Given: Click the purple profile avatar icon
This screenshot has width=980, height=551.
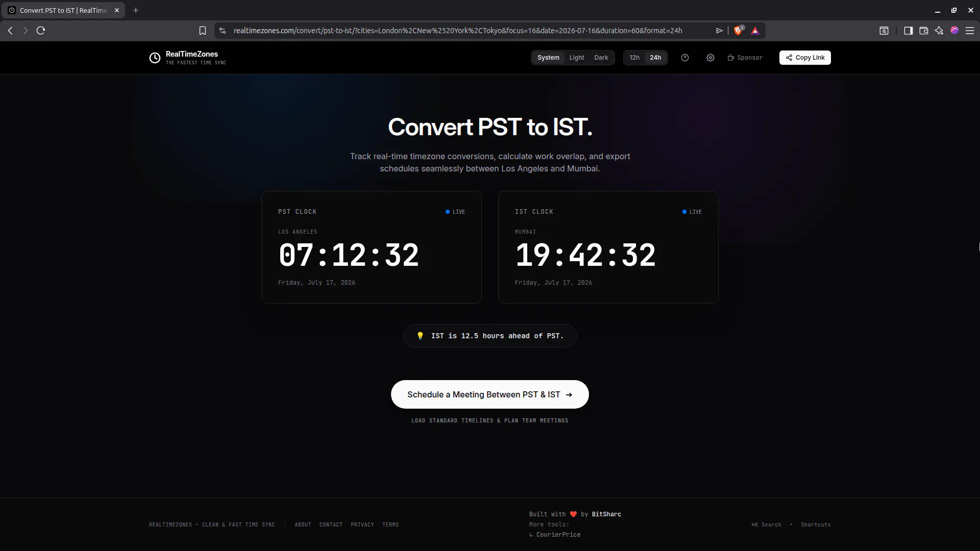Looking at the screenshot, I should (954, 31).
